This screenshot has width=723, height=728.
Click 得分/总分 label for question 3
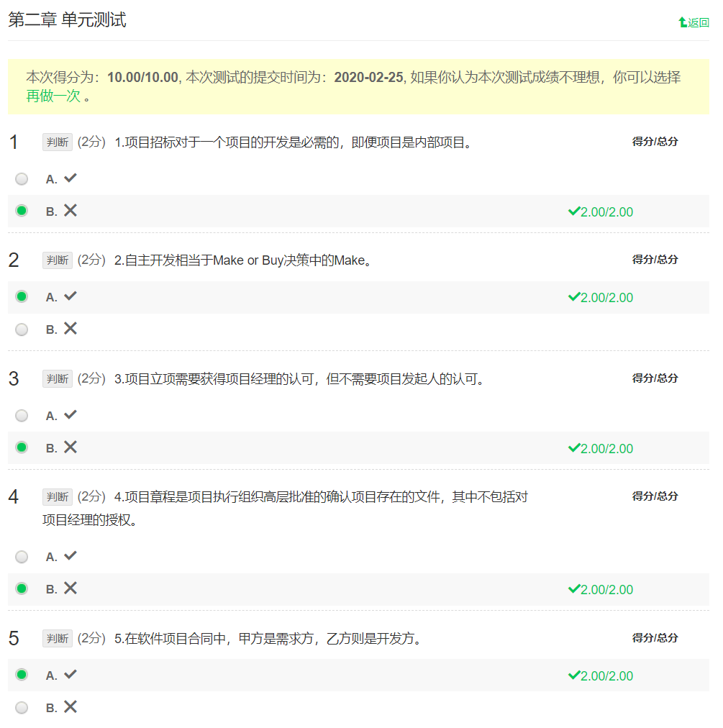(655, 378)
